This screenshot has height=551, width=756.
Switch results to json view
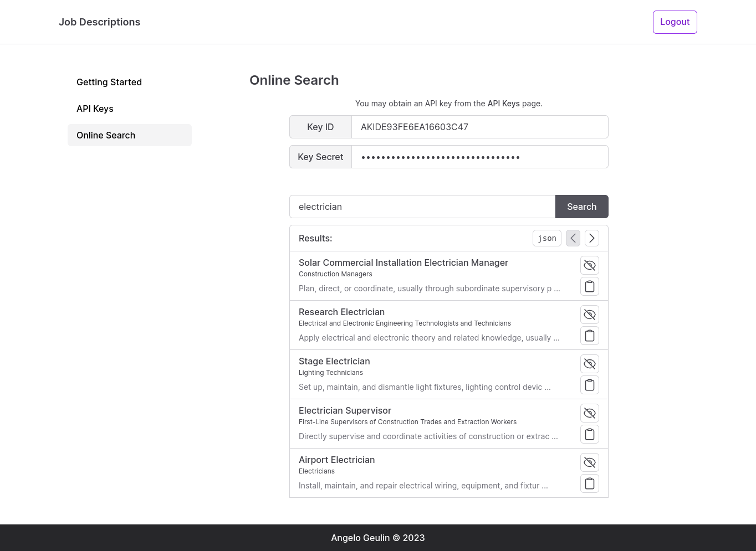[547, 238]
